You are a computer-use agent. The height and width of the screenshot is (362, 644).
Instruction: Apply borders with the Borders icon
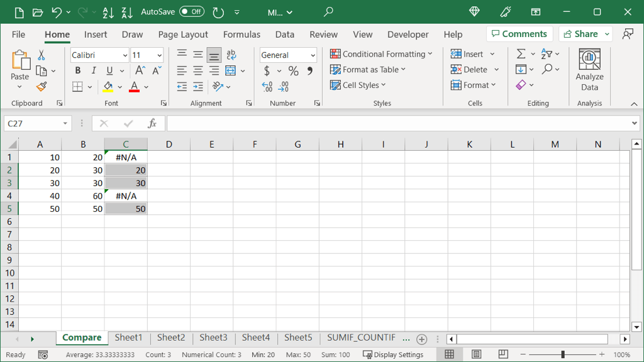[x=77, y=87]
